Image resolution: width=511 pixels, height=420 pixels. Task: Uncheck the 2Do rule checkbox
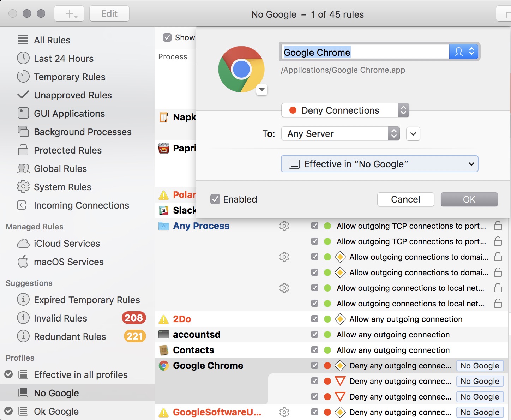[x=315, y=319]
